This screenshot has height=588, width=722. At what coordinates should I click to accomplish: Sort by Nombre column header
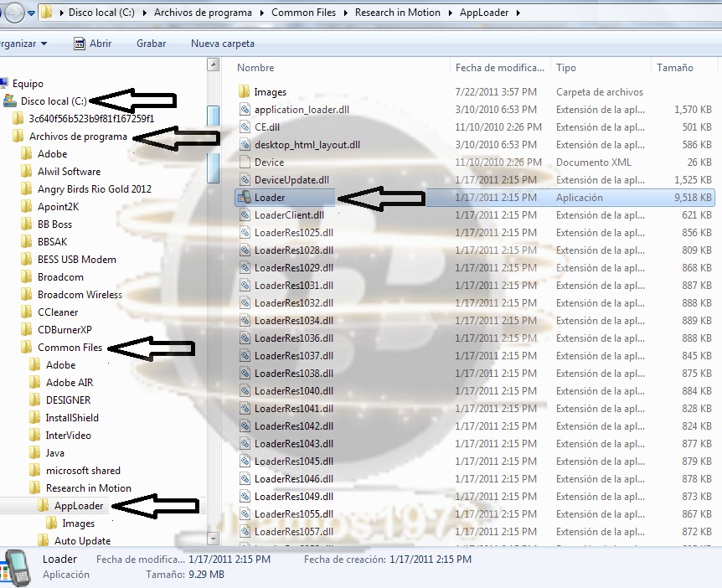255,68
